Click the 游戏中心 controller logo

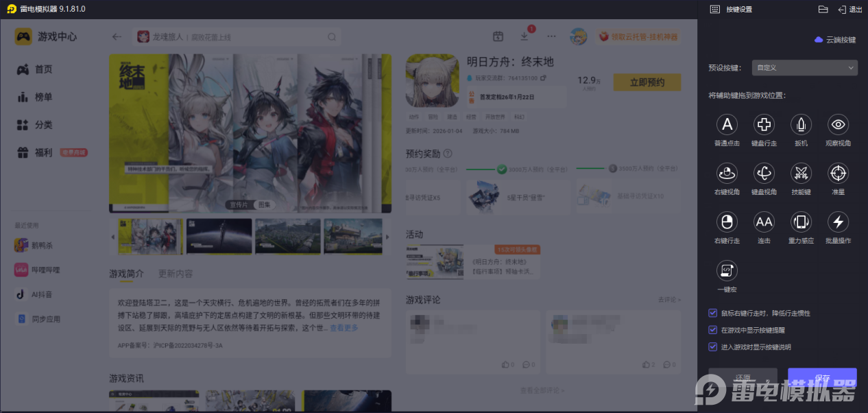click(x=23, y=36)
